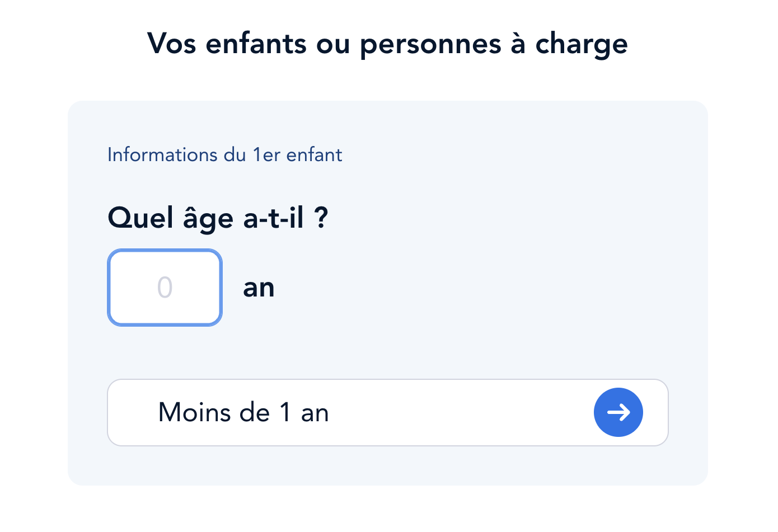This screenshot has width=778, height=532.
Task: Click the "Vos enfants ou personnes à charge" heading
Action: [x=387, y=44]
